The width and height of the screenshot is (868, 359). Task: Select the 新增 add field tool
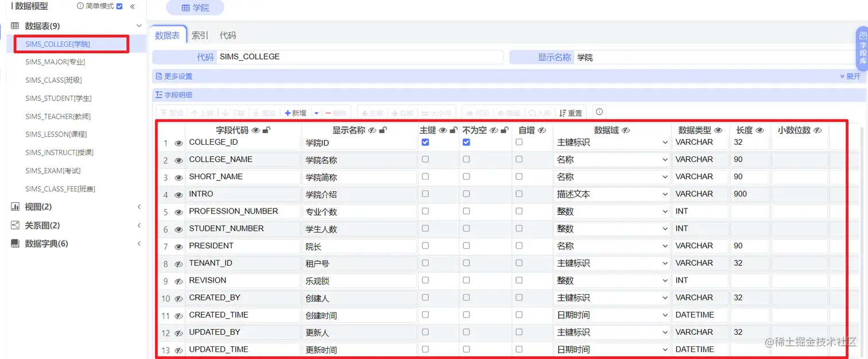click(295, 112)
